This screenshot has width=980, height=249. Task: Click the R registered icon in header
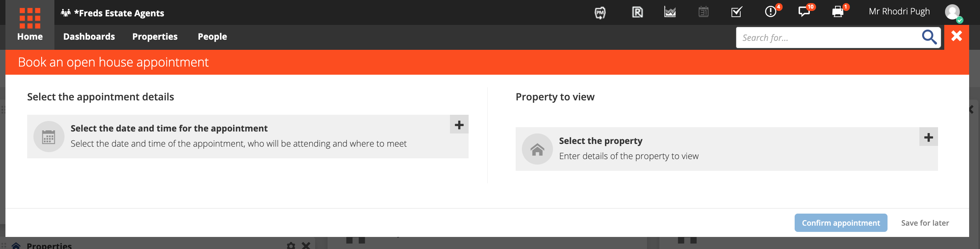pyautogui.click(x=637, y=12)
